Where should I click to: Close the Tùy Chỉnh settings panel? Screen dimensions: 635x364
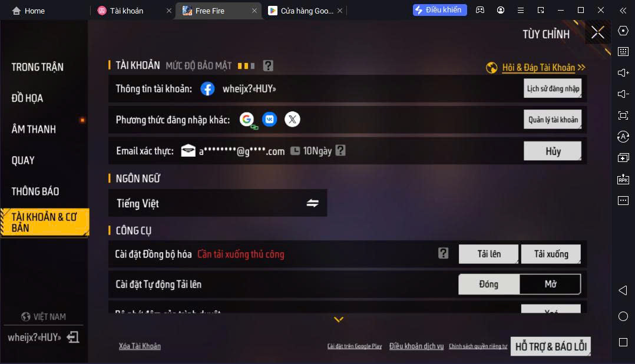(x=598, y=32)
